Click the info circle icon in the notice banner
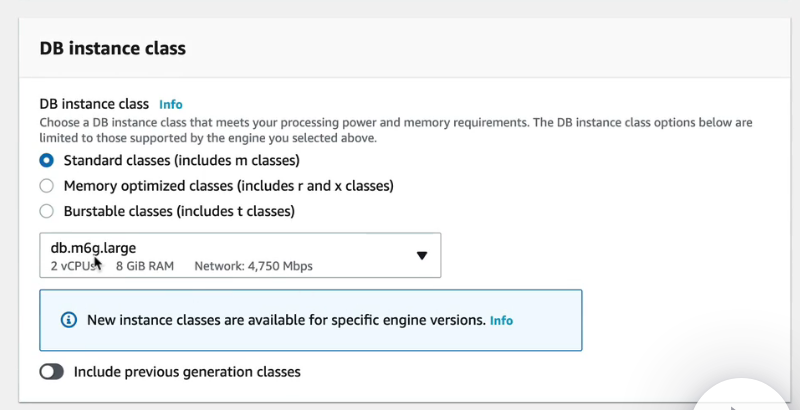 point(69,320)
